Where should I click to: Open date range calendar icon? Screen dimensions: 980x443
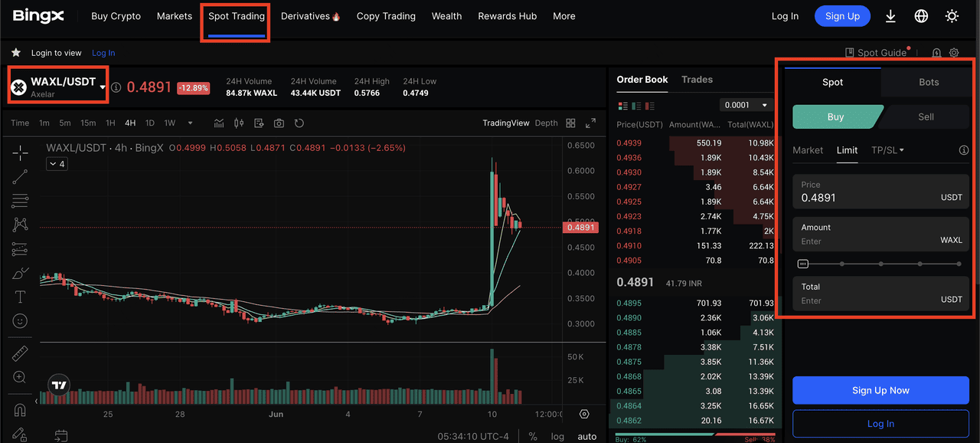click(60, 435)
